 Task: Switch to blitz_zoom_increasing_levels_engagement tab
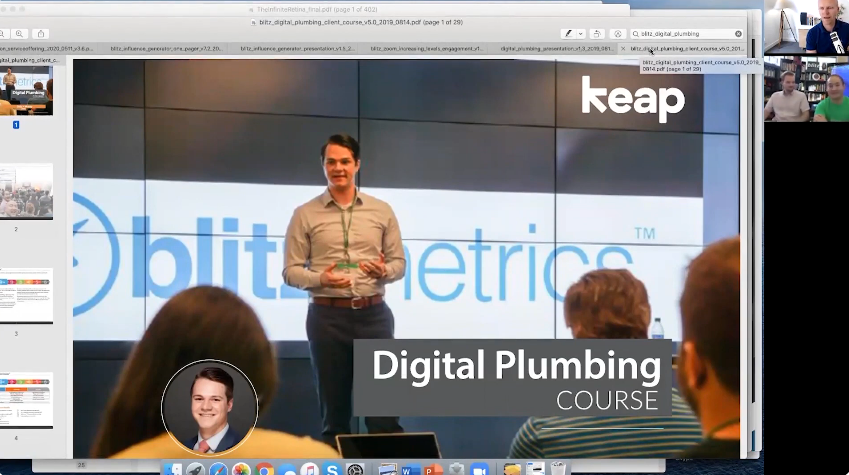pyautogui.click(x=427, y=49)
